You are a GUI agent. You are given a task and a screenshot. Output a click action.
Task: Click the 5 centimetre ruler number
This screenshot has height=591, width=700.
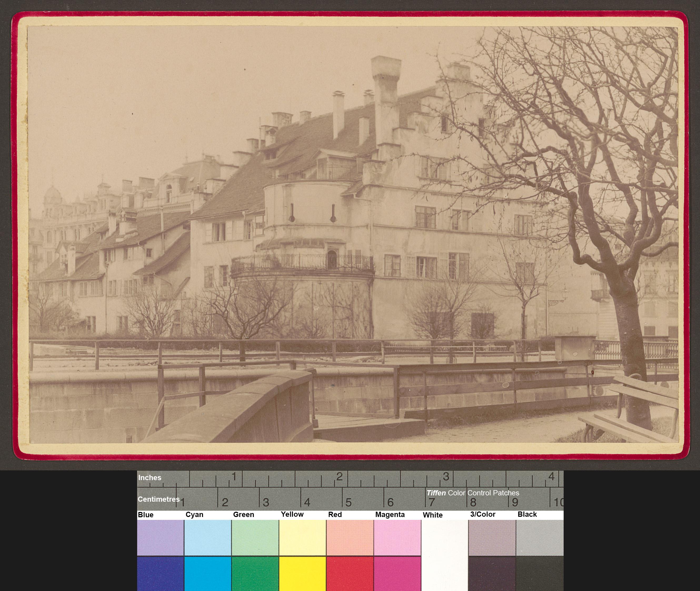coord(349,503)
